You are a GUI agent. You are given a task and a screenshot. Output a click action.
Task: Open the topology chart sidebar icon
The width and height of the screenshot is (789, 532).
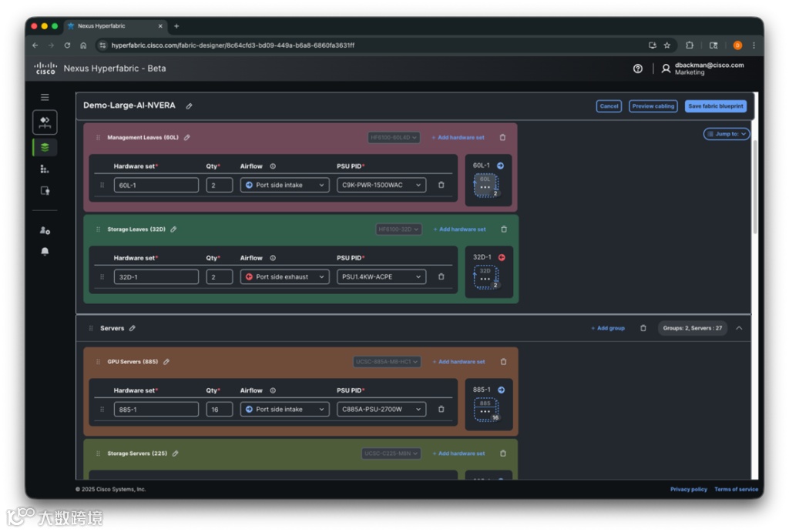45,169
